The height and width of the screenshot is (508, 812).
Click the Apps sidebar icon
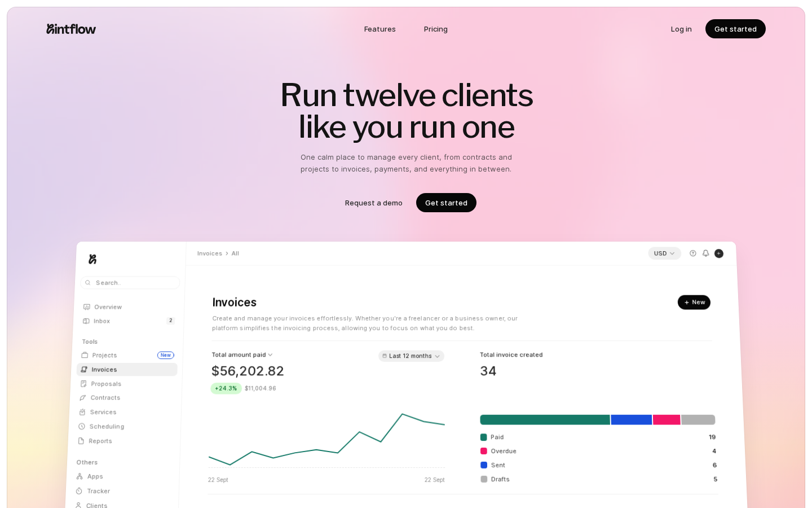[x=80, y=476]
